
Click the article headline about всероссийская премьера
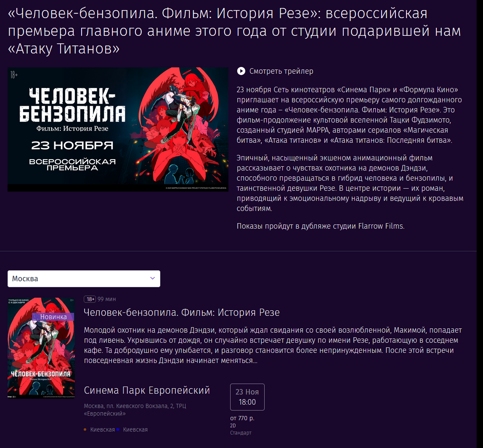(x=234, y=31)
